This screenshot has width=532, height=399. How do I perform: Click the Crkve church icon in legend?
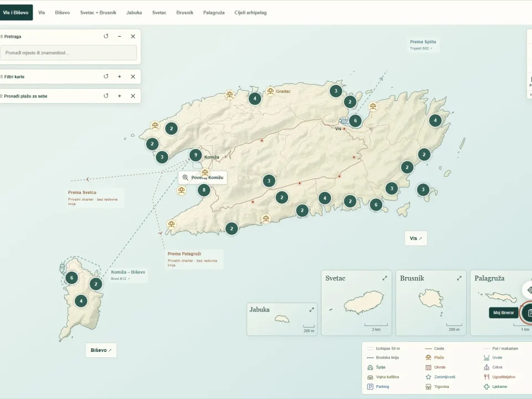pos(487,367)
